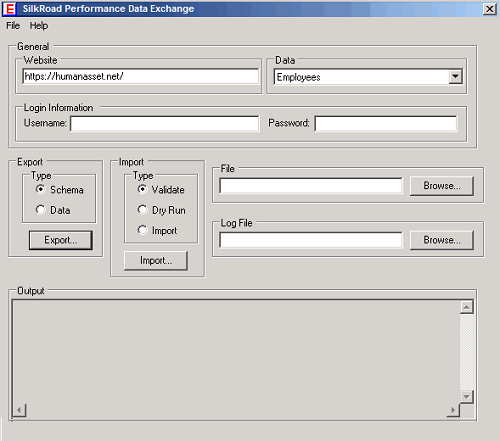Click inside the Output text area
500x441 pixels.
(x=236, y=352)
